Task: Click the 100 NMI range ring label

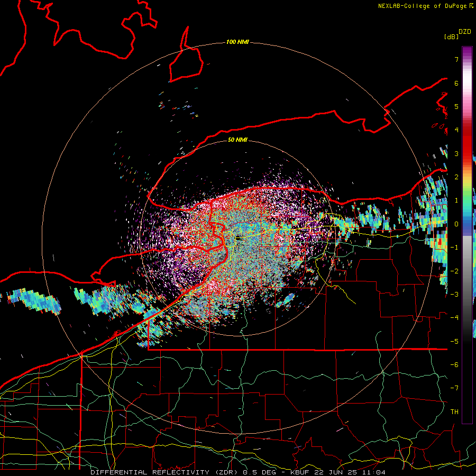Action: point(237,42)
